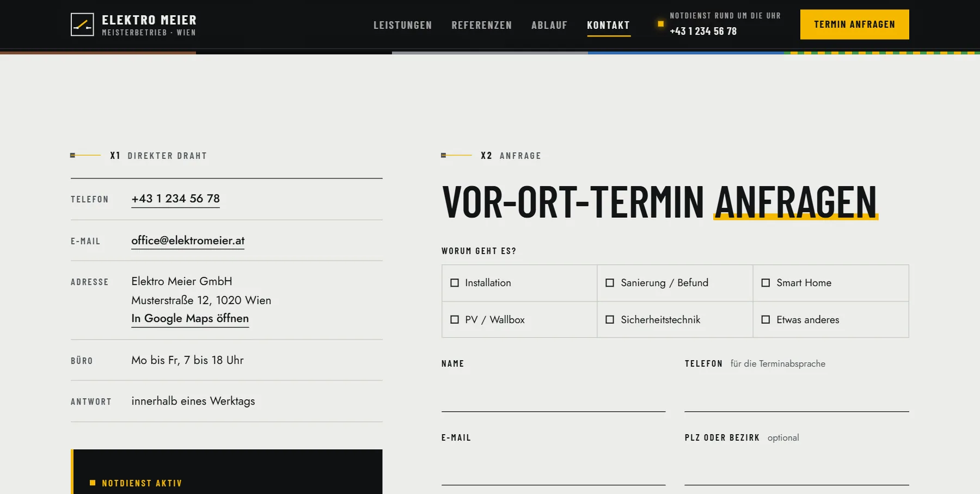Click the 'Notdienst aktiv' label

point(142,483)
